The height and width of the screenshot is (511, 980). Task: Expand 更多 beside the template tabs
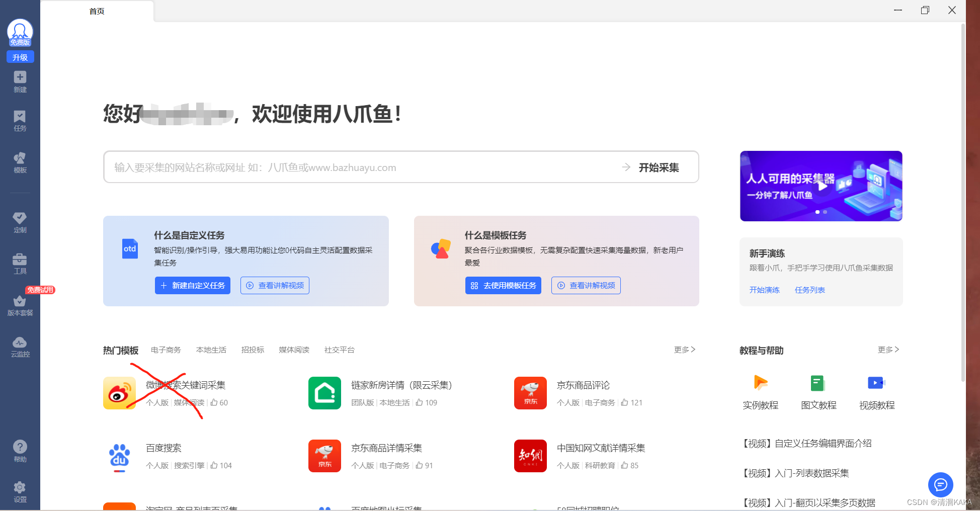click(x=685, y=350)
